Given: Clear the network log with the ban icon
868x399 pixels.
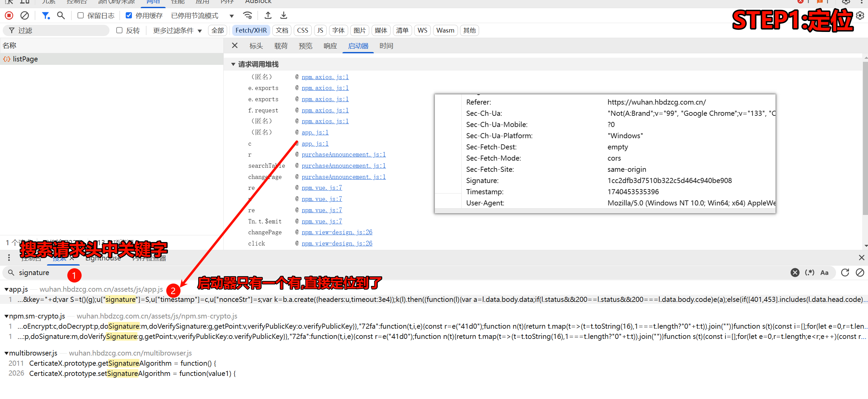Looking at the screenshot, I should coord(24,16).
